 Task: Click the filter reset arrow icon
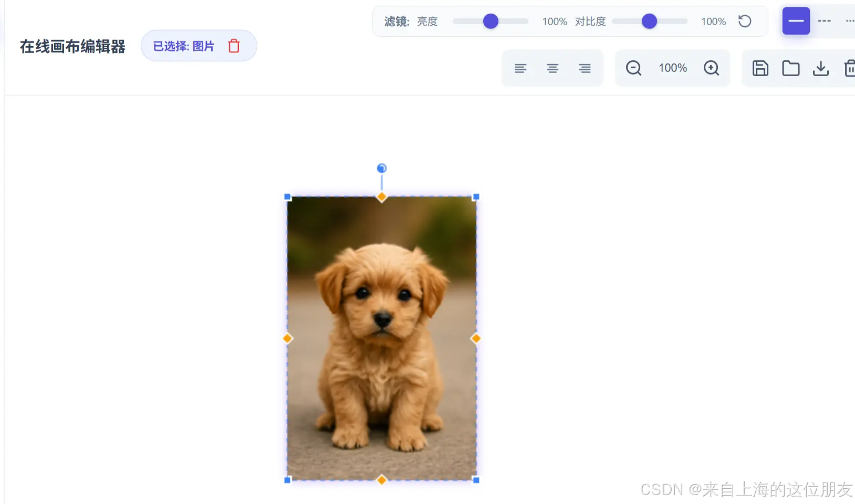point(745,21)
